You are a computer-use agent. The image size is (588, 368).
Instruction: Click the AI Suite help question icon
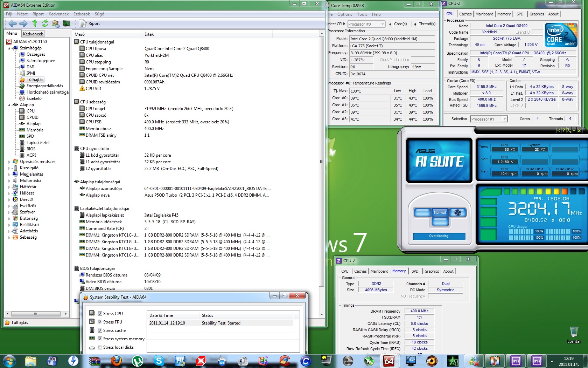click(x=563, y=130)
